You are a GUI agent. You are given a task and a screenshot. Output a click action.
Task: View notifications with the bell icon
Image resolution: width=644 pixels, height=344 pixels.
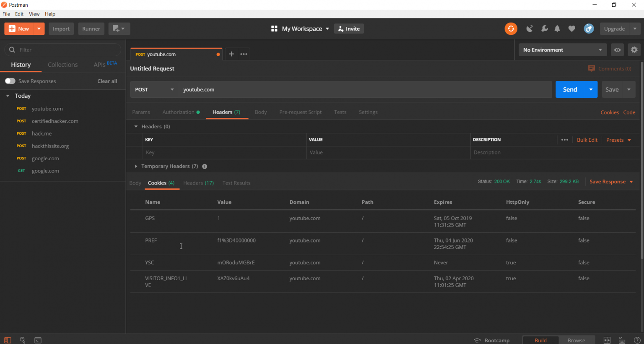pyautogui.click(x=557, y=29)
